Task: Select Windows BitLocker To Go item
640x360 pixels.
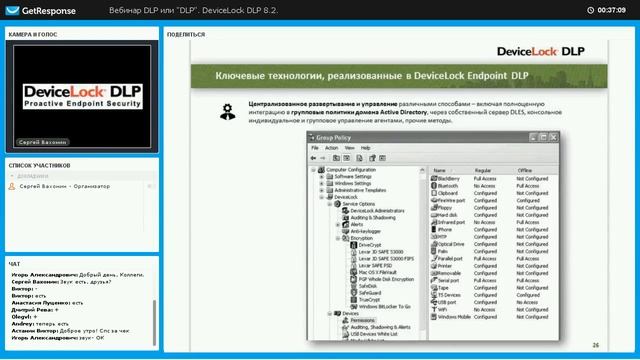Action: [384, 307]
